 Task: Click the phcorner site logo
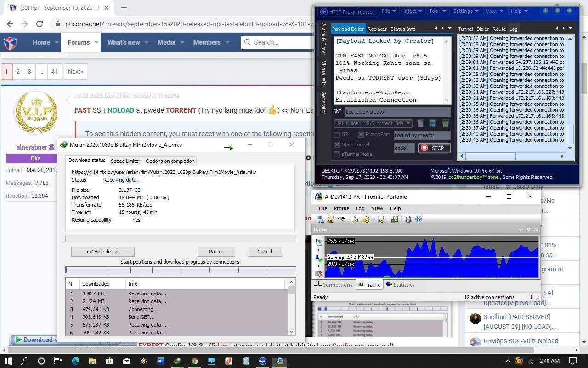pos(10,43)
